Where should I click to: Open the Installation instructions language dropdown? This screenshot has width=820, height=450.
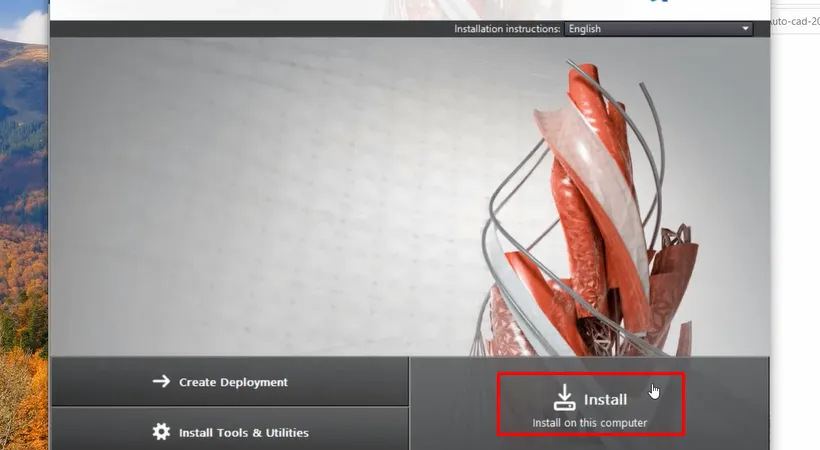658,29
